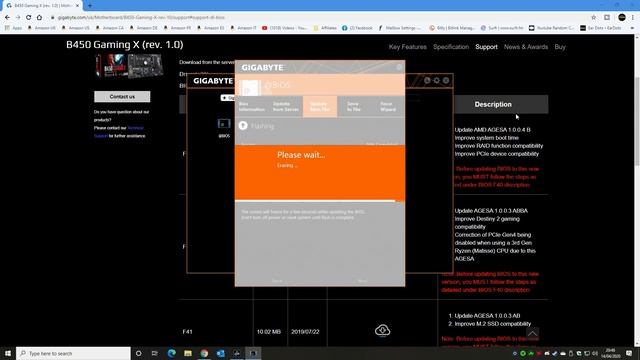Open Task View on the taskbar
This screenshot has width=640, height=360.
pos(154,353)
